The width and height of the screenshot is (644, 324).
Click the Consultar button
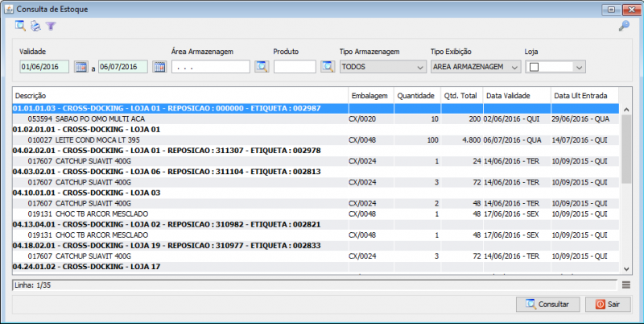point(548,305)
